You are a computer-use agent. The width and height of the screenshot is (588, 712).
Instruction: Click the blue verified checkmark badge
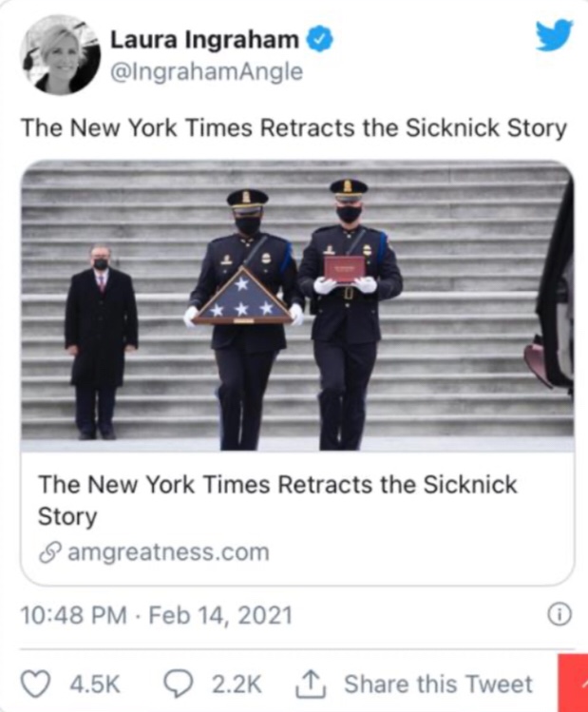click(320, 40)
